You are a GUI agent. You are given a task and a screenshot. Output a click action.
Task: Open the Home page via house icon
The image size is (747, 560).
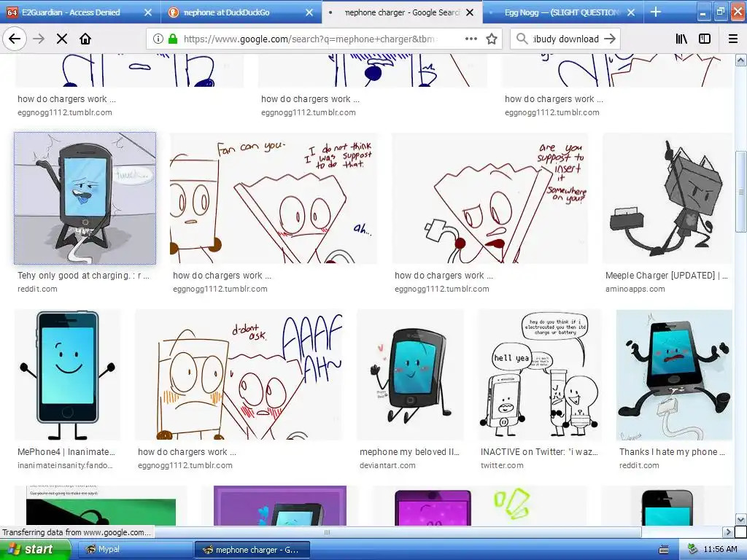pos(85,39)
